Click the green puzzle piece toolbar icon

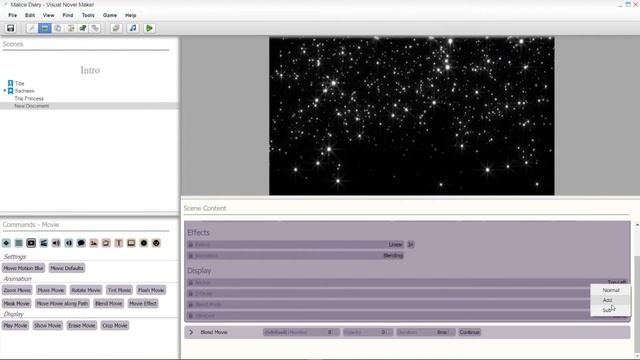click(83, 28)
